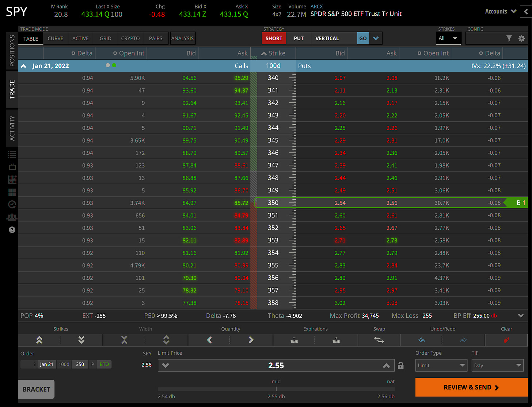Click the Swap arrows icon

click(379, 340)
